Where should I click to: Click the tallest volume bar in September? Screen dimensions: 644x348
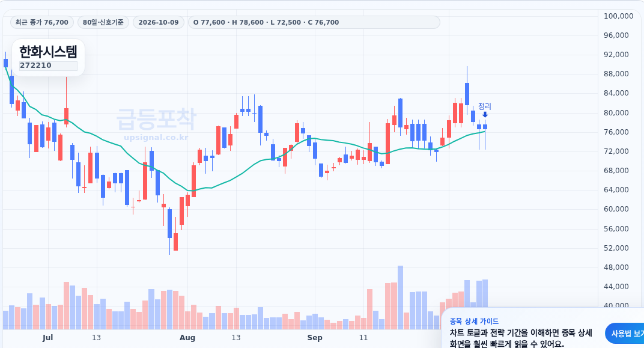(x=400, y=298)
